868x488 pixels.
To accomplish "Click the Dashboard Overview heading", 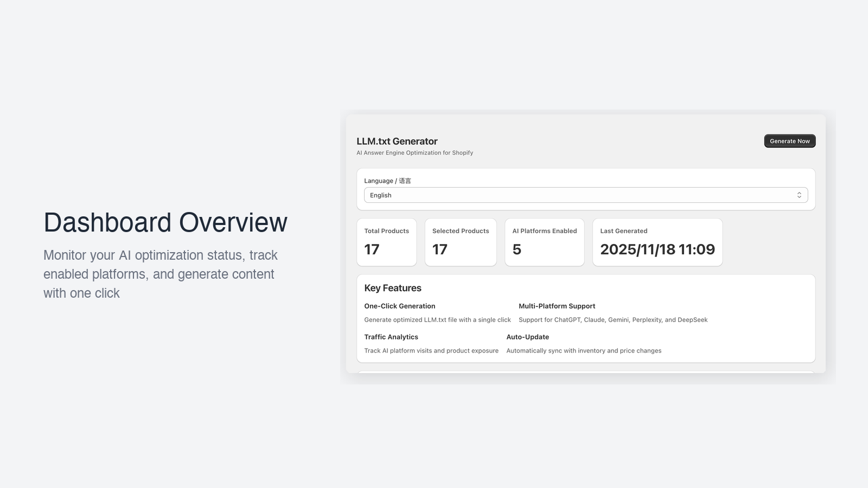I will (165, 222).
